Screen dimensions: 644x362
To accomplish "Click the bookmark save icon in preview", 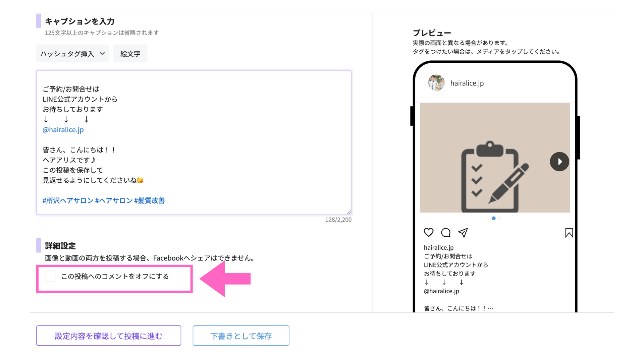I will click(569, 233).
